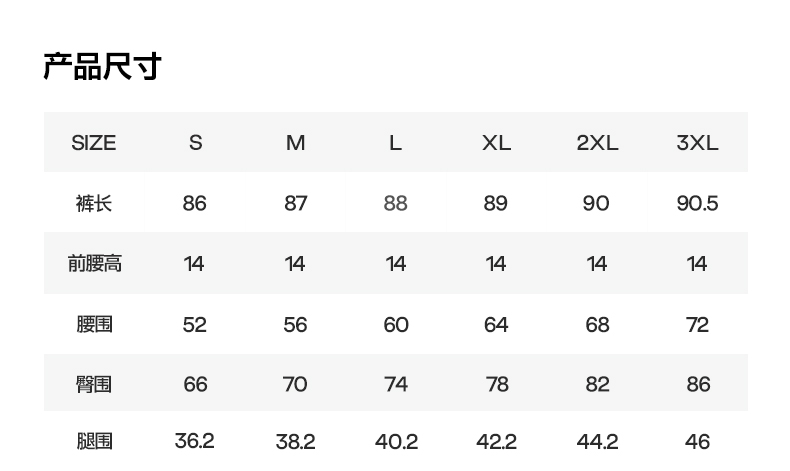This screenshot has width=790, height=471.
Task: Click the 腰围 value 72 for 3XL
Action: coord(697,325)
